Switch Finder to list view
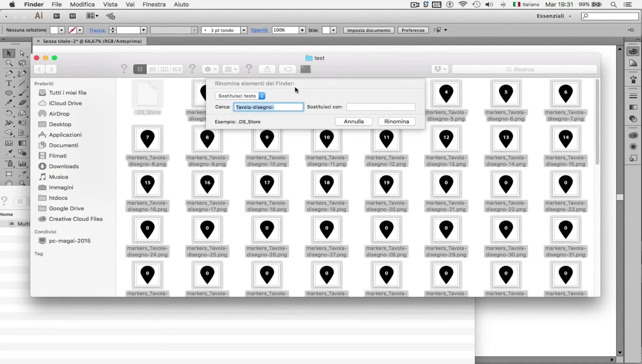The width and height of the screenshot is (642, 364). pyautogui.click(x=152, y=69)
